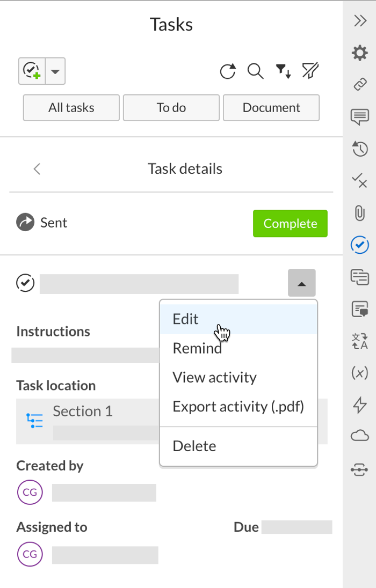
Task: Open the settings gear in sidebar
Action: [359, 53]
